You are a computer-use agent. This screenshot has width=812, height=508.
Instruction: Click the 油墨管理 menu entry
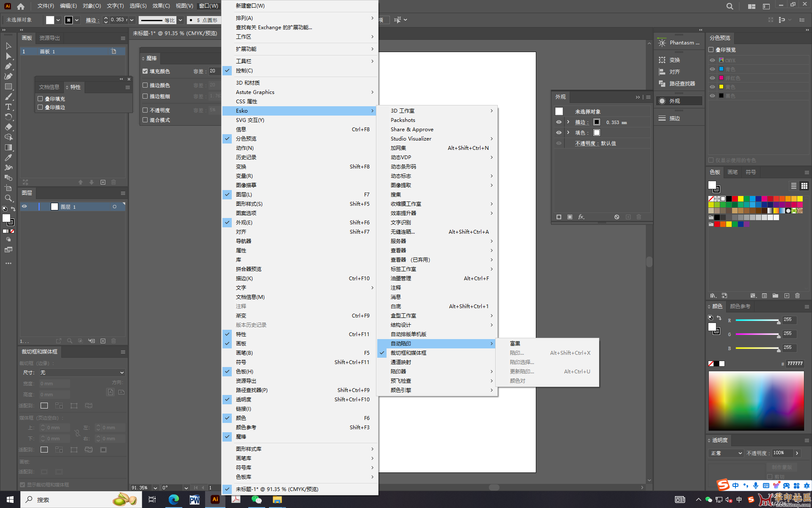(x=401, y=278)
